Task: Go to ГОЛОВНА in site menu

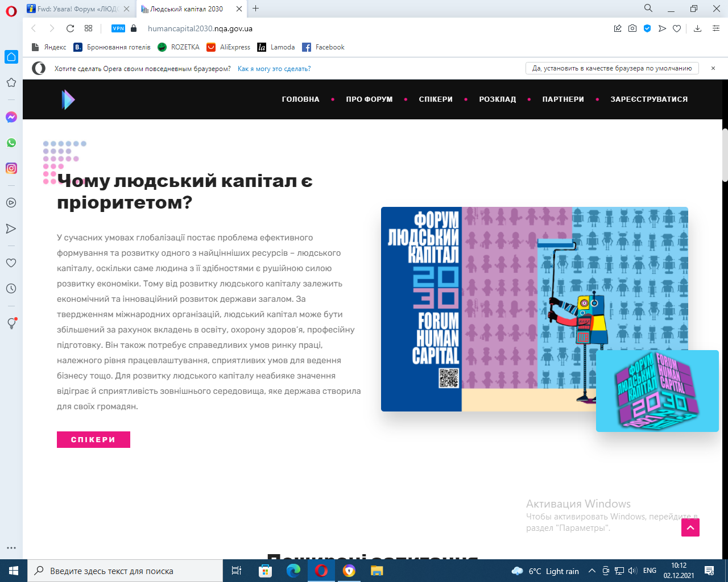Action: pyautogui.click(x=301, y=99)
